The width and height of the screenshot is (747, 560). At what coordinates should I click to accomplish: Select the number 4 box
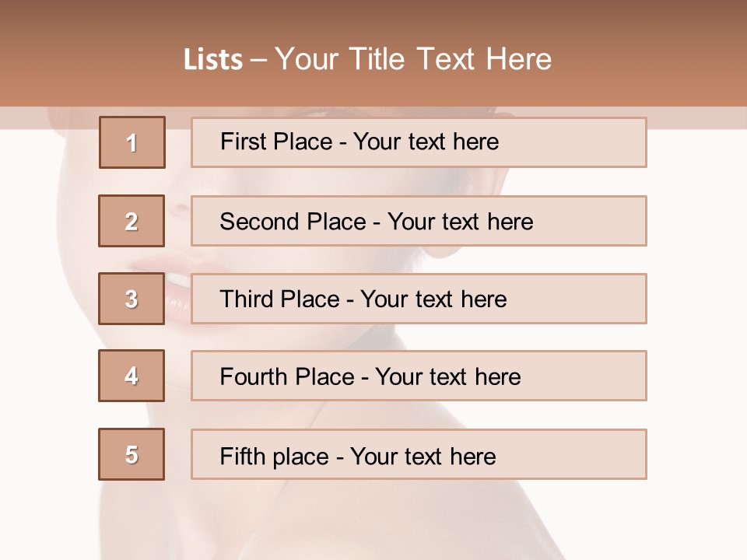[132, 376]
